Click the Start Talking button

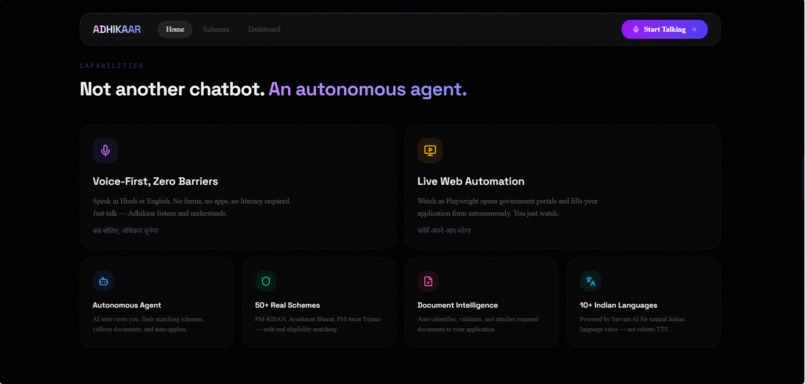pyautogui.click(x=664, y=29)
